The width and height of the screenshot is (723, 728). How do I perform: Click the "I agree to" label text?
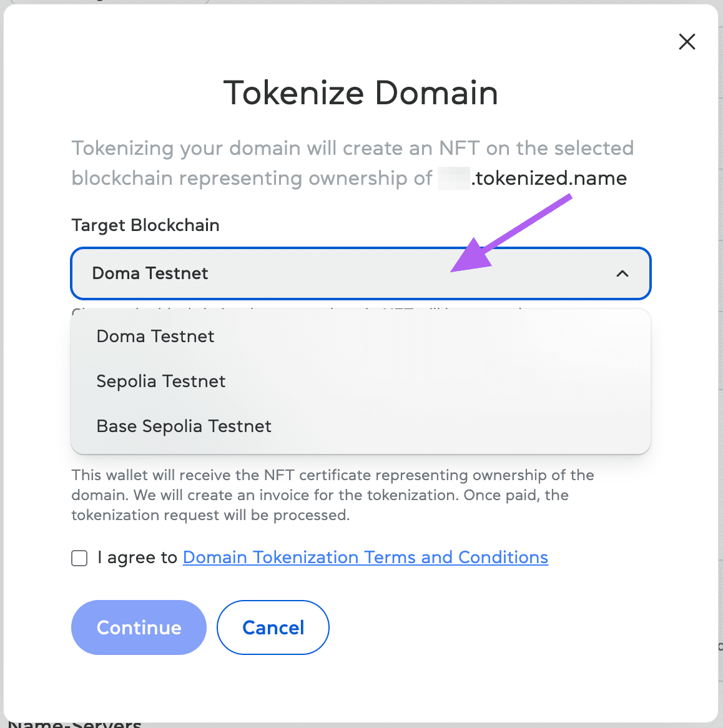click(x=137, y=558)
